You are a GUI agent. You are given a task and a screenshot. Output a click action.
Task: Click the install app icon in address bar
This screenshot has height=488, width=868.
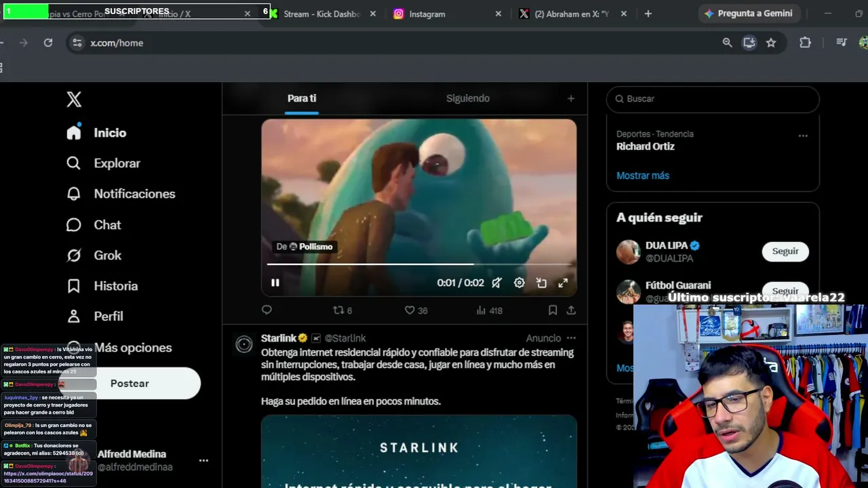[x=749, y=43]
